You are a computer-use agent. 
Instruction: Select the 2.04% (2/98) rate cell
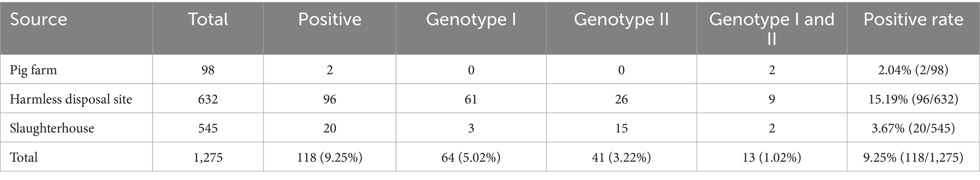click(x=913, y=70)
